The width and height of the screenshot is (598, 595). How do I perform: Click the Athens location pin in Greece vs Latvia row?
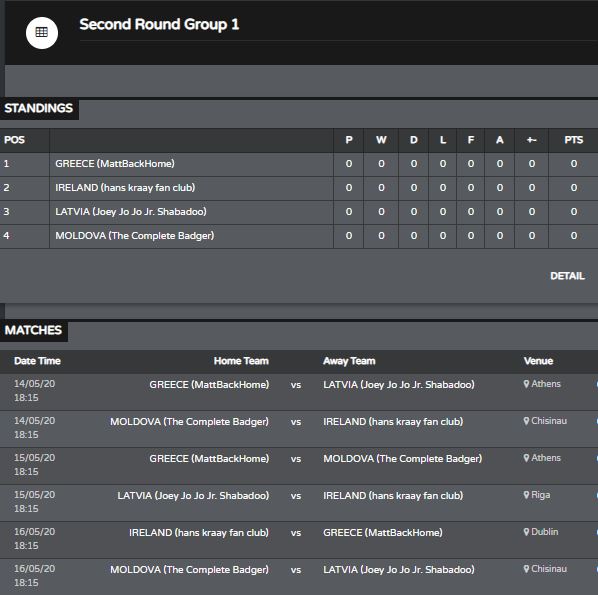(x=526, y=384)
